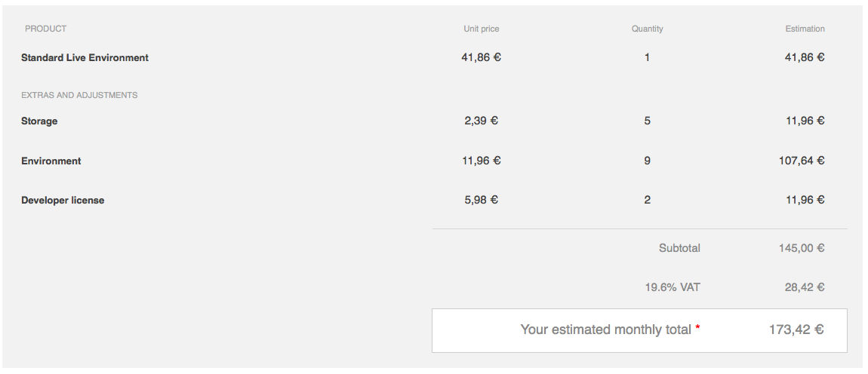Click the 19.6% VAT label
The height and width of the screenshot is (374, 868).
click(673, 287)
